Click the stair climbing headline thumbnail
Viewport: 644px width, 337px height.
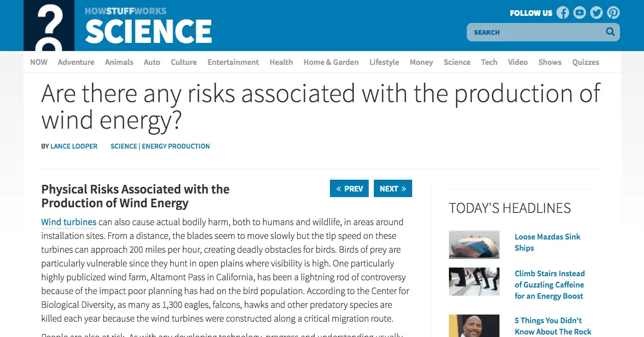474,281
